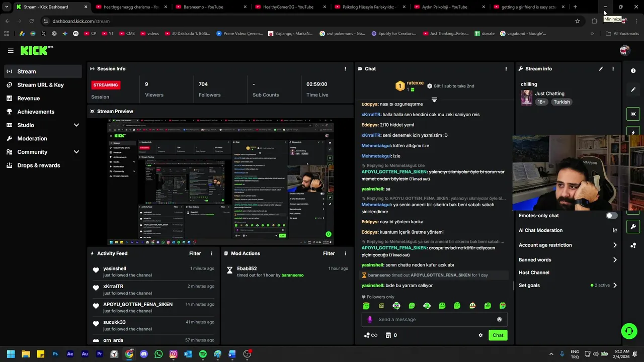Open Revenue in the sidebar

(43, 99)
